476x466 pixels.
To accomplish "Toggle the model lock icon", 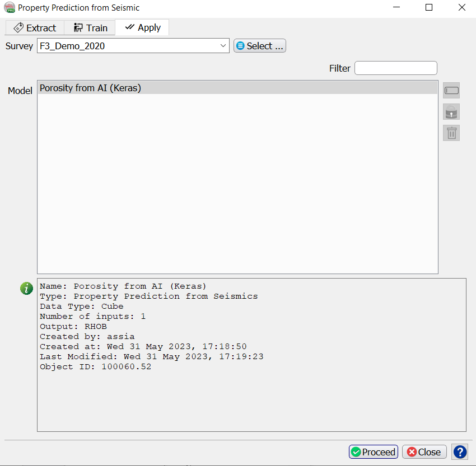I will pyautogui.click(x=451, y=112).
